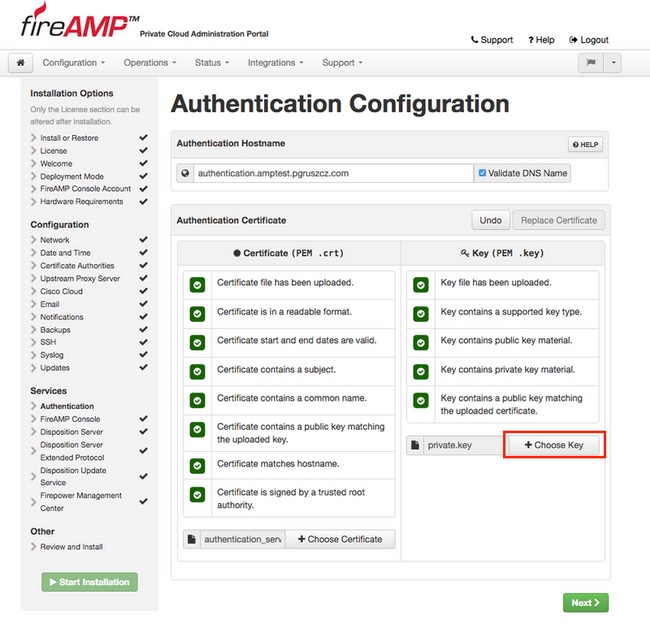Click the file icon next to private.key
Image resolution: width=650 pixels, height=629 pixels.
coord(415,445)
